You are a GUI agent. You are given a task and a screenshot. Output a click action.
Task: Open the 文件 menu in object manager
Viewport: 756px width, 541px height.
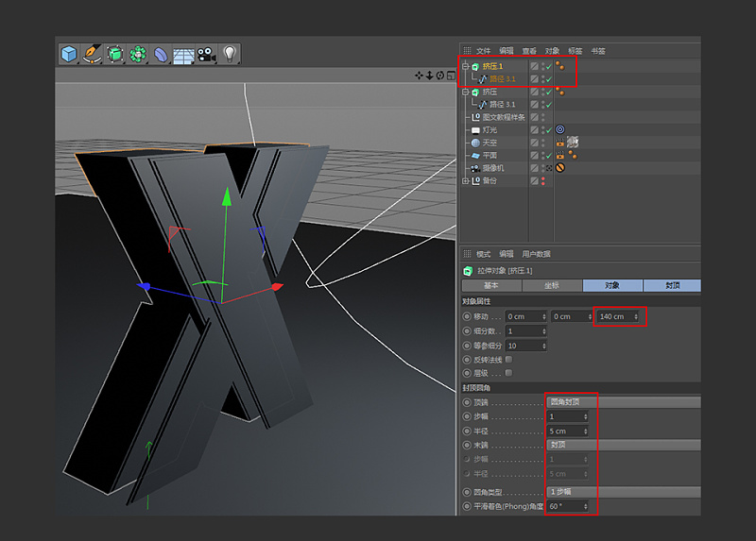tap(483, 51)
